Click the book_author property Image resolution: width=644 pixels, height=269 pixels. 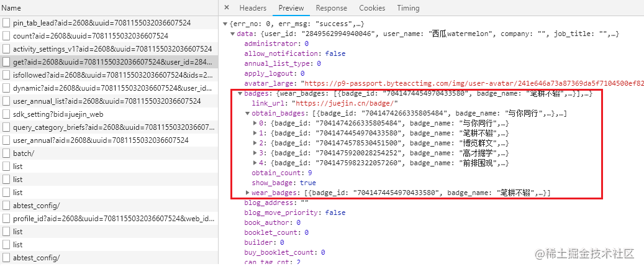tap(272, 222)
